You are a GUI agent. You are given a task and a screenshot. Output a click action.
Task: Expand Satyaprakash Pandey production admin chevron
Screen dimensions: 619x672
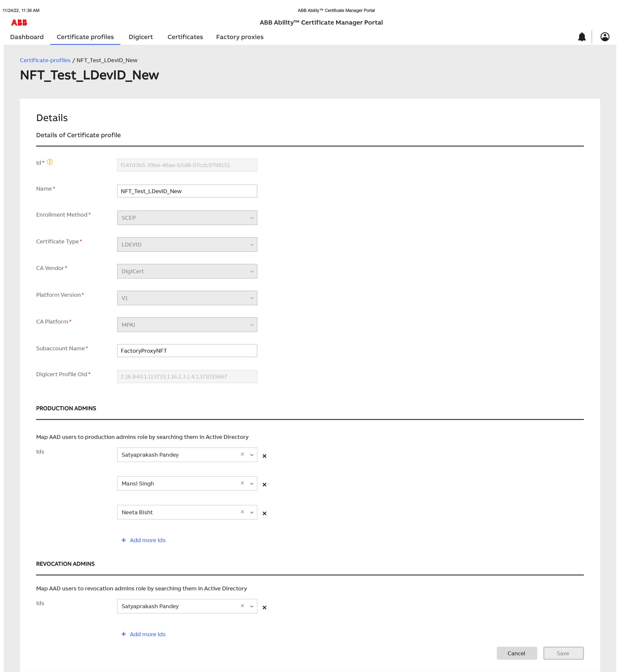coord(252,455)
